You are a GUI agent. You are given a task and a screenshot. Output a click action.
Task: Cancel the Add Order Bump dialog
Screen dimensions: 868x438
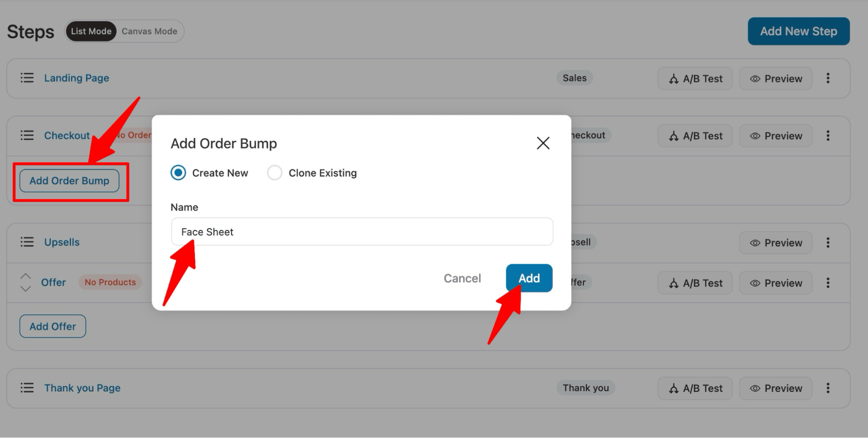point(462,278)
